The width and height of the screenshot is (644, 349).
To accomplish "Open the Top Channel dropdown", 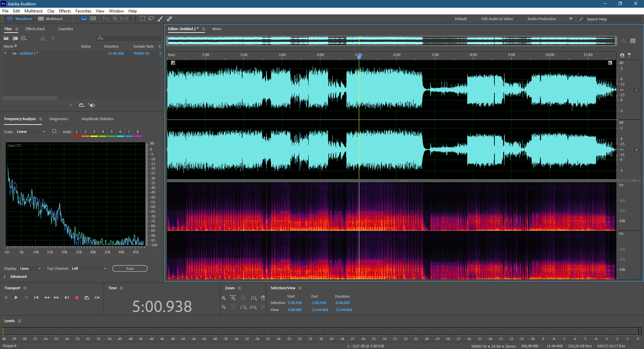I will coord(89,268).
